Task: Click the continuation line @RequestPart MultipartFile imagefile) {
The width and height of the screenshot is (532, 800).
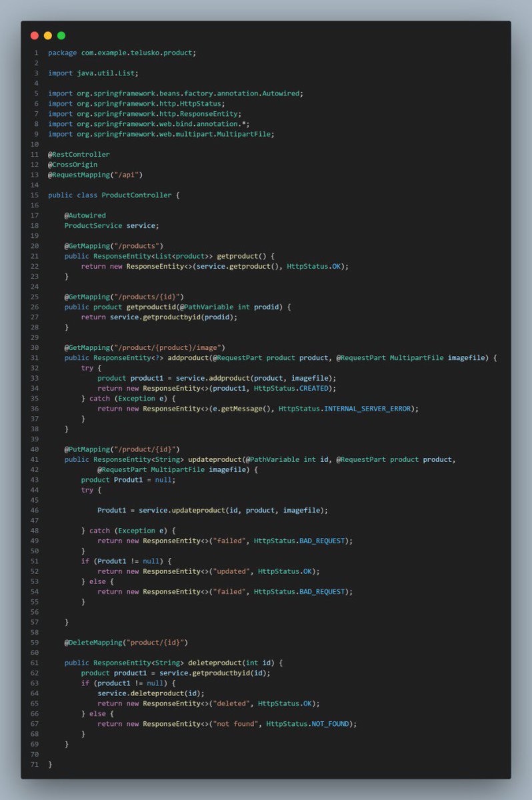Action: pyautogui.click(x=177, y=469)
